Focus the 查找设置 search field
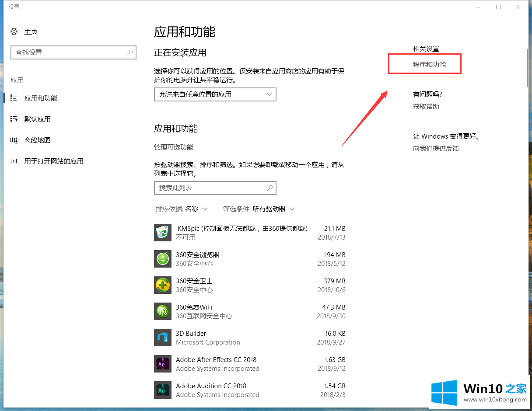This screenshot has width=532, height=411. (73, 52)
